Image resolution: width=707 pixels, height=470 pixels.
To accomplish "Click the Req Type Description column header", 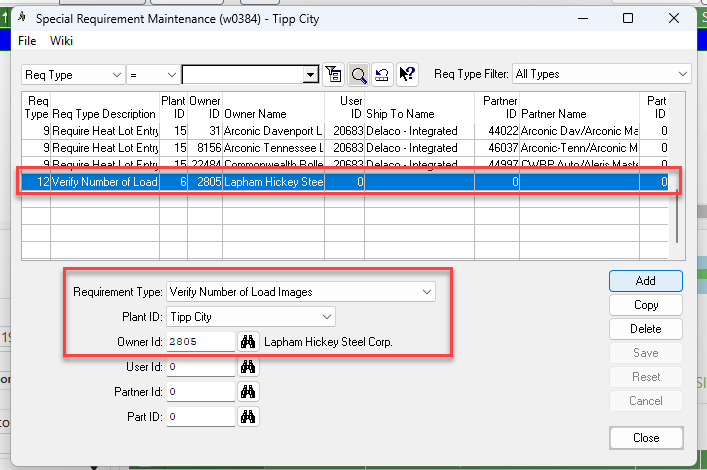I will click(x=105, y=107).
